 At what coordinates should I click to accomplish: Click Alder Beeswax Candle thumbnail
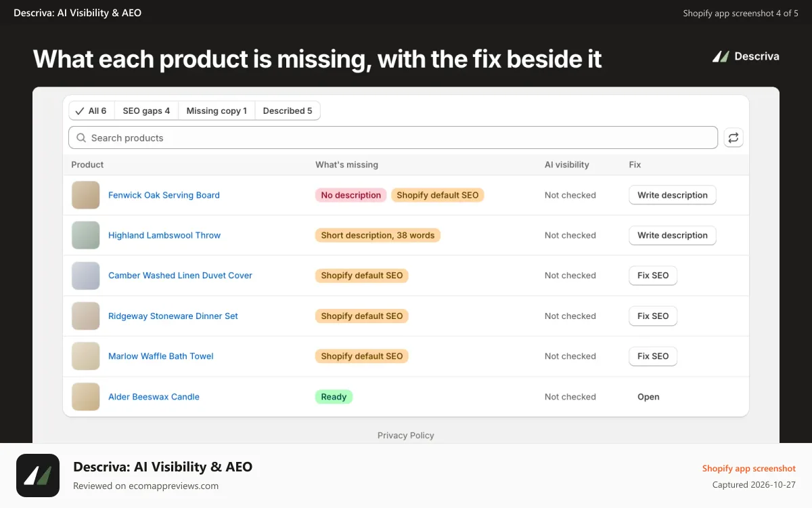tap(86, 397)
